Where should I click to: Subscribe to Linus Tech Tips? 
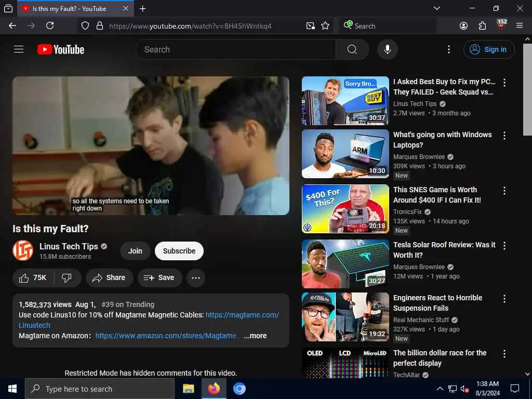pyautogui.click(x=179, y=251)
